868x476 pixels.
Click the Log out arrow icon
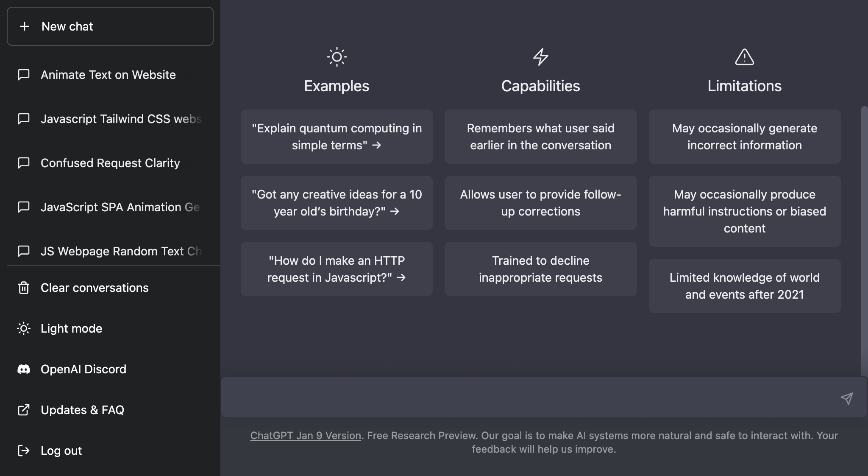point(24,451)
